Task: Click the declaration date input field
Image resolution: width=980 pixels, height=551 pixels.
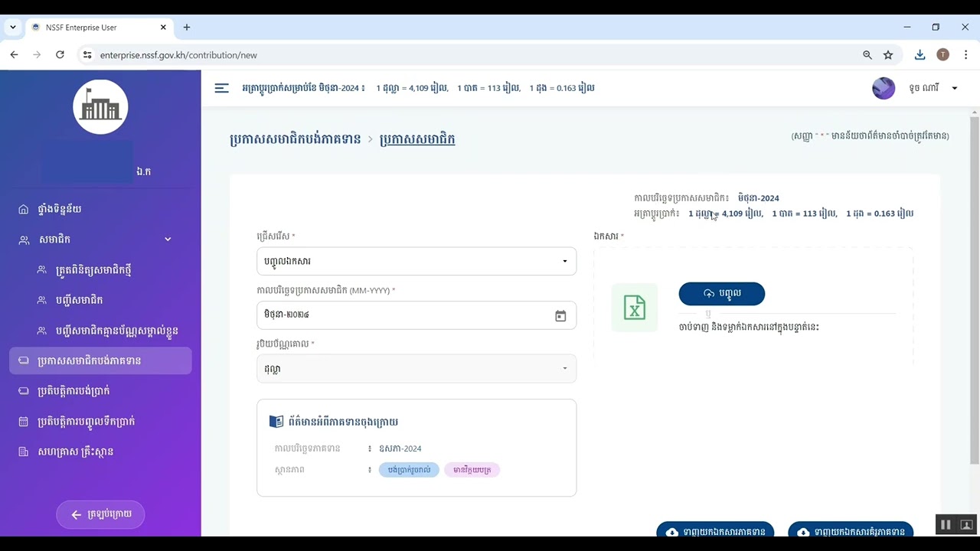Action: click(x=416, y=315)
